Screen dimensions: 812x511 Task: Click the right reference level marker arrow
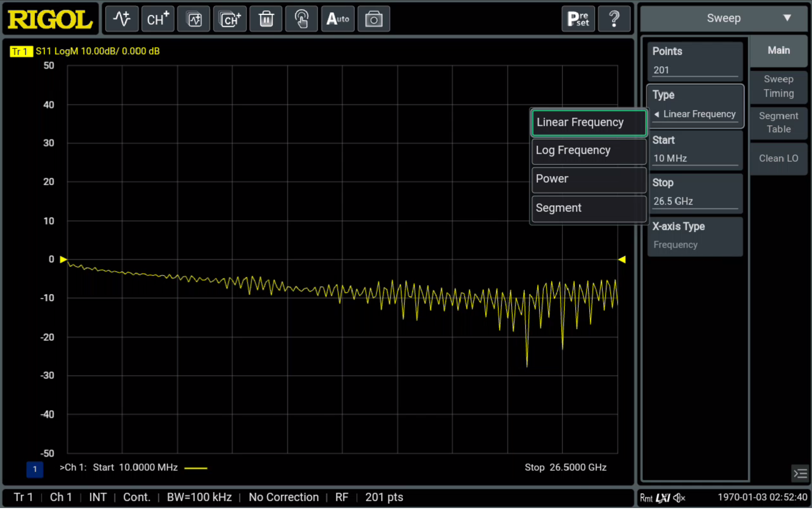coord(622,260)
